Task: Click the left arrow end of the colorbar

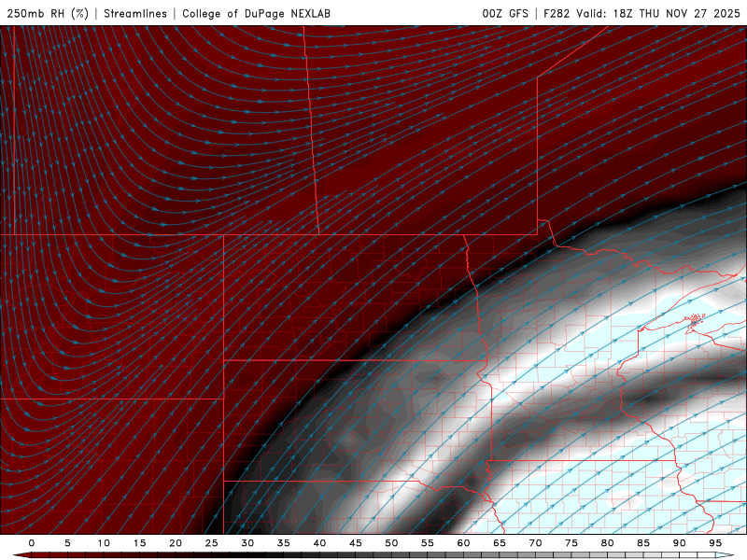Action: (21, 555)
